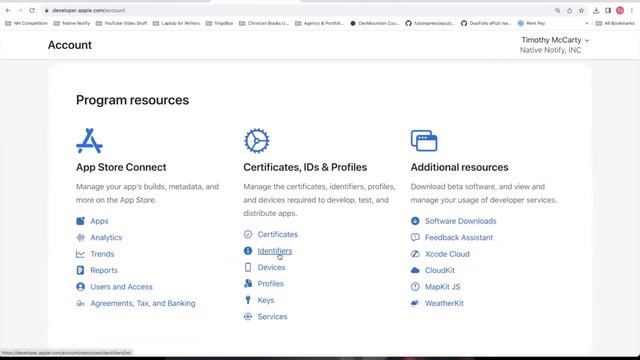The image size is (640, 360).
Task: Open the Profiles link
Action: pyautogui.click(x=271, y=283)
